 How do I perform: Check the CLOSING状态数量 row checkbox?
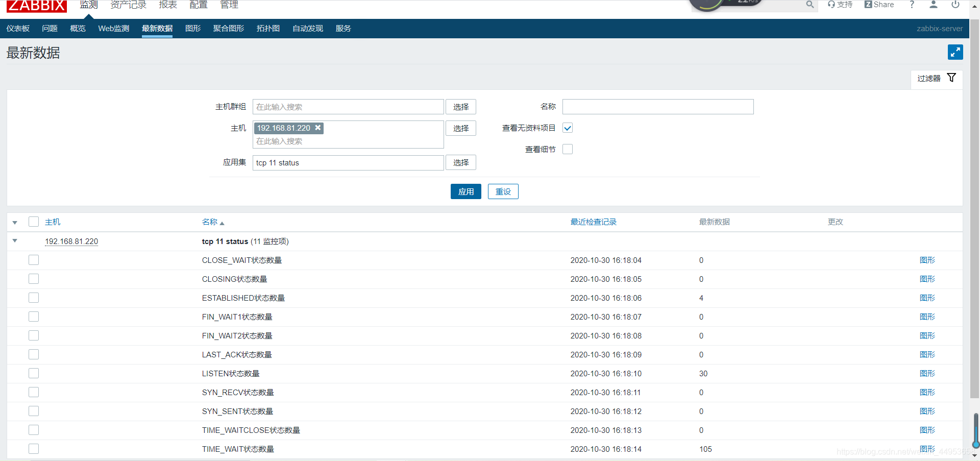click(34, 279)
